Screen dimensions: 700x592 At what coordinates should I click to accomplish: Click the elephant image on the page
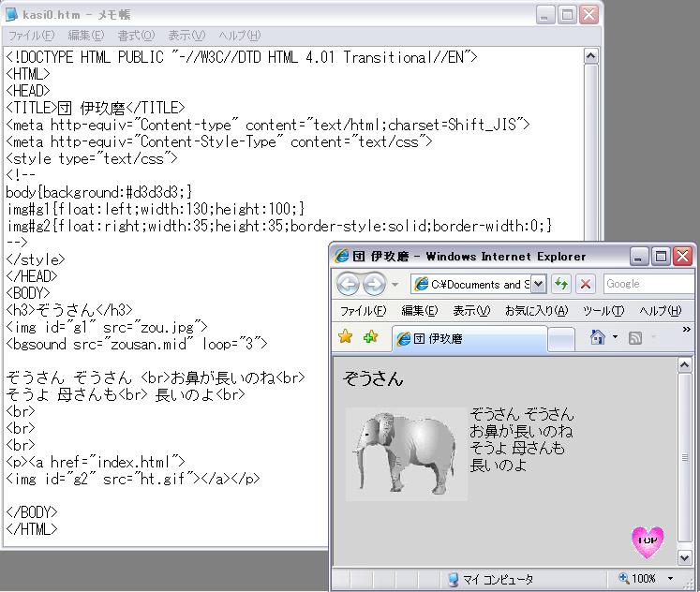tap(407, 454)
